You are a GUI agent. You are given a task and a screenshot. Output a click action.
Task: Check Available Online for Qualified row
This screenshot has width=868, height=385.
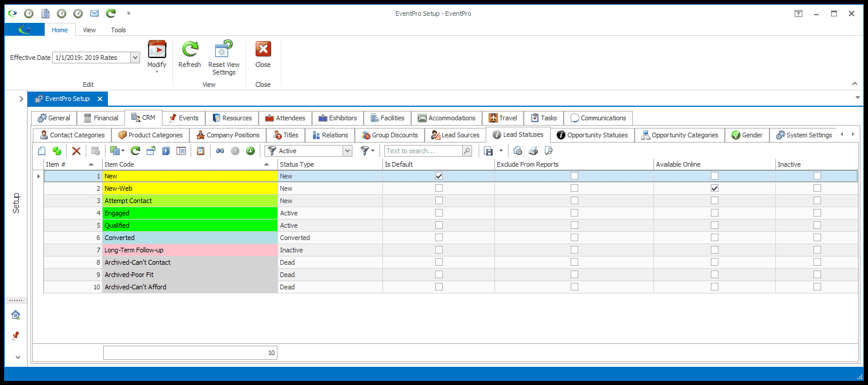point(714,225)
